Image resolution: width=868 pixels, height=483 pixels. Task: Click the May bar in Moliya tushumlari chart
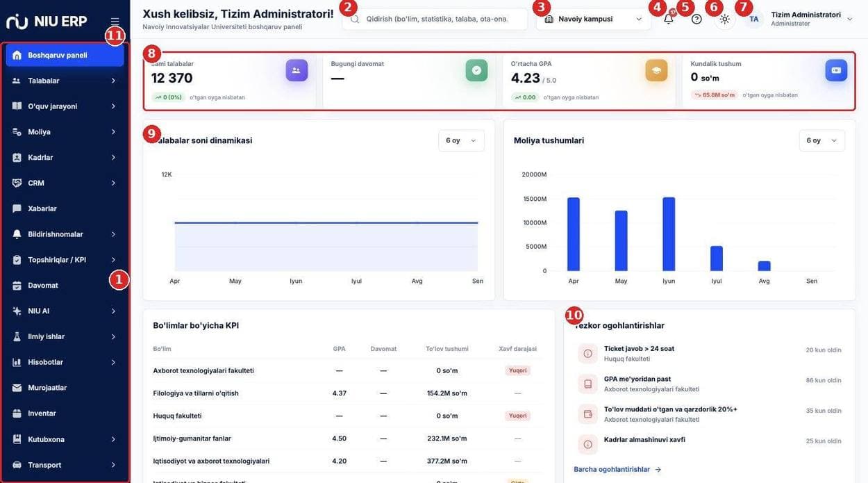click(621, 240)
